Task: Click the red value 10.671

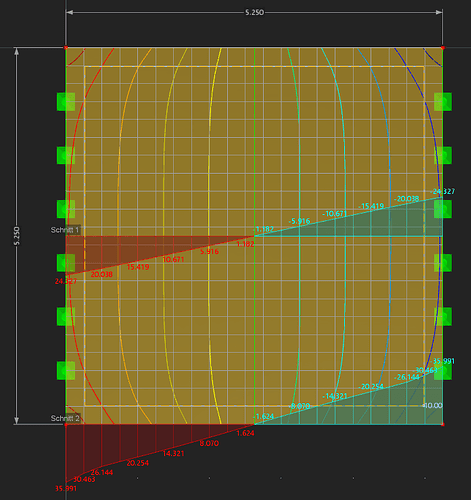Action: click(173, 259)
